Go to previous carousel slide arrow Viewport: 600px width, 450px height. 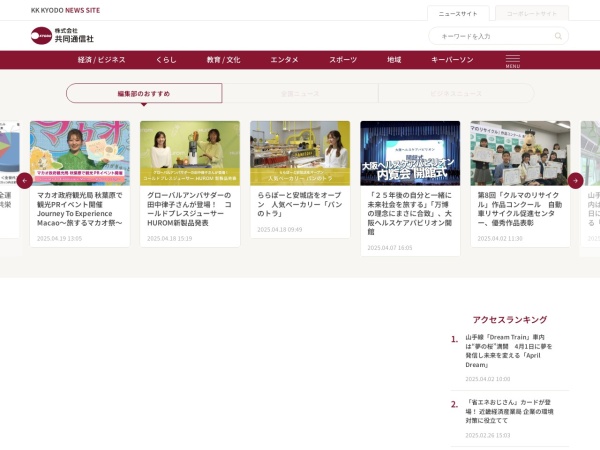25,181
